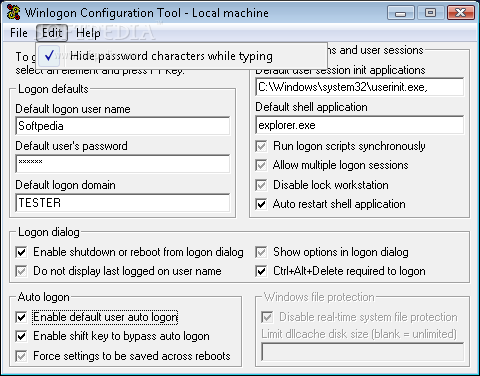Open the Help menu
This screenshot has height=376, width=480.
click(88, 33)
